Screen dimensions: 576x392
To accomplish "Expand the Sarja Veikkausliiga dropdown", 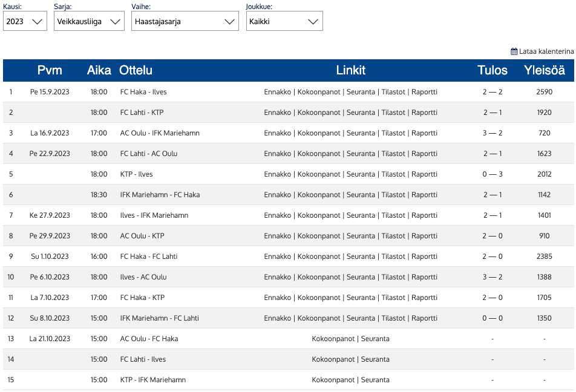I will point(88,21).
